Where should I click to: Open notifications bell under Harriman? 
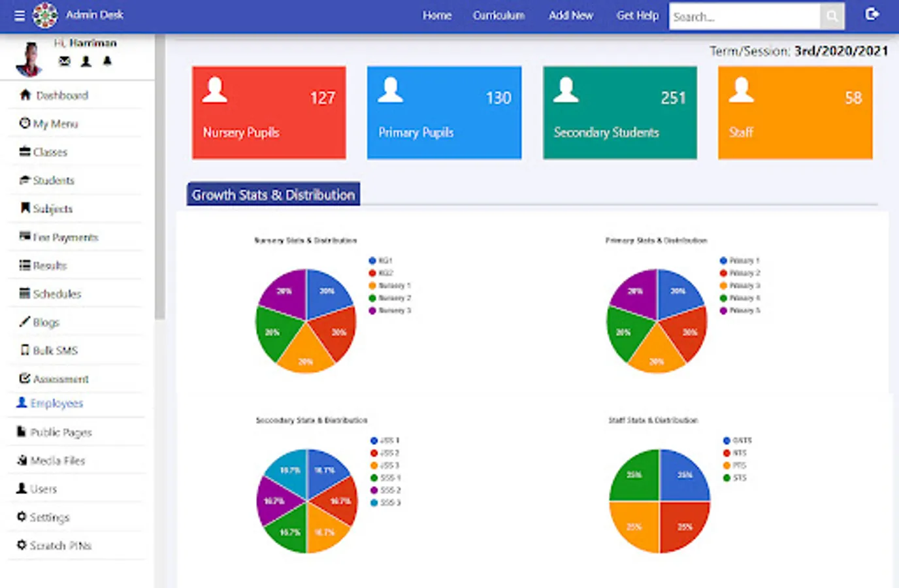click(x=107, y=61)
